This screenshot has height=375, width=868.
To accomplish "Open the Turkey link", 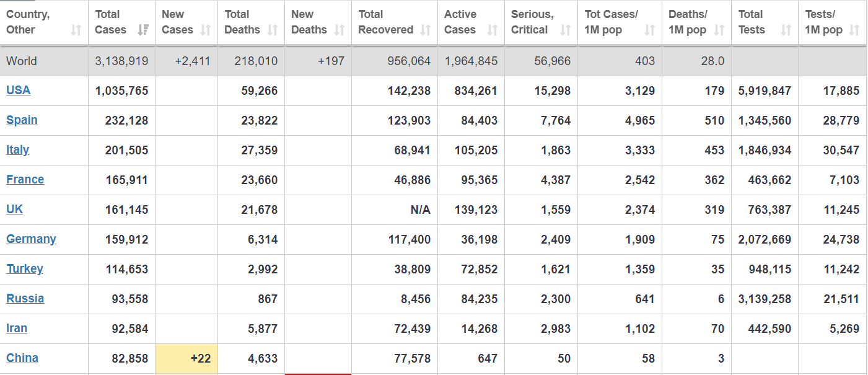I will click(x=25, y=268).
